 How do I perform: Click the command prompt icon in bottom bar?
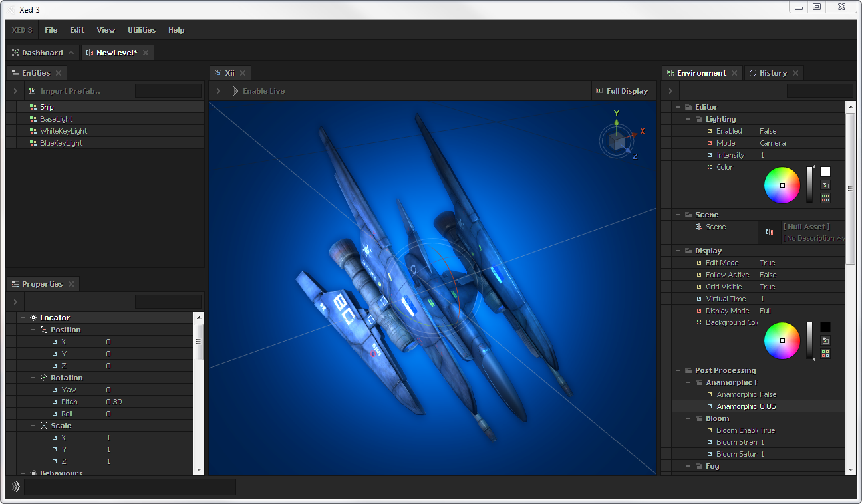(x=16, y=487)
